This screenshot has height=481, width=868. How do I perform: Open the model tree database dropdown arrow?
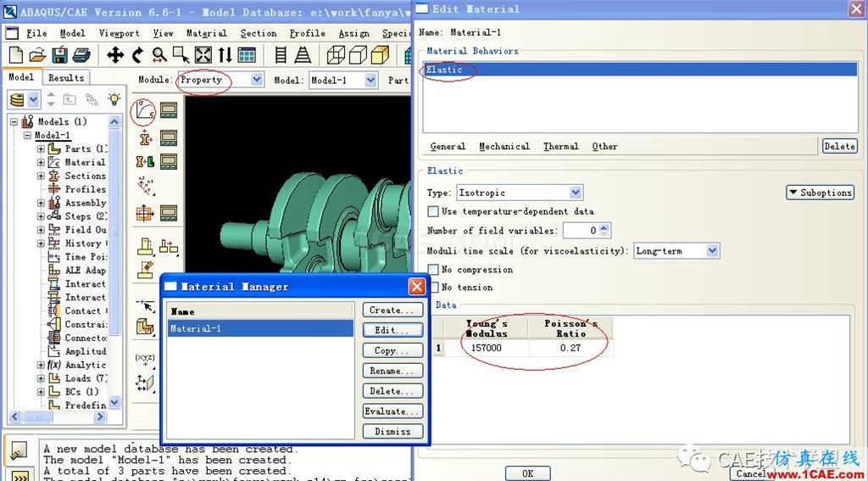(x=33, y=100)
